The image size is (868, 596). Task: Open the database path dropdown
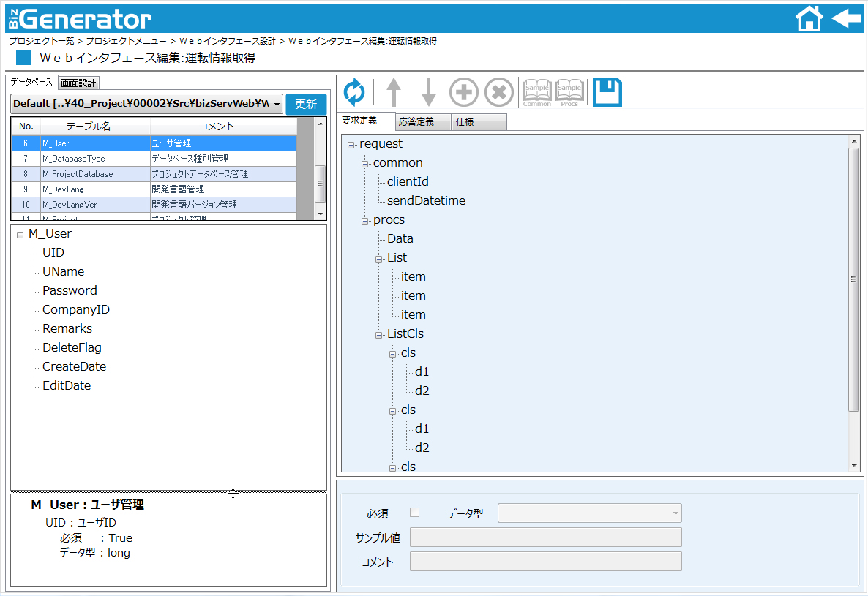[x=146, y=103]
